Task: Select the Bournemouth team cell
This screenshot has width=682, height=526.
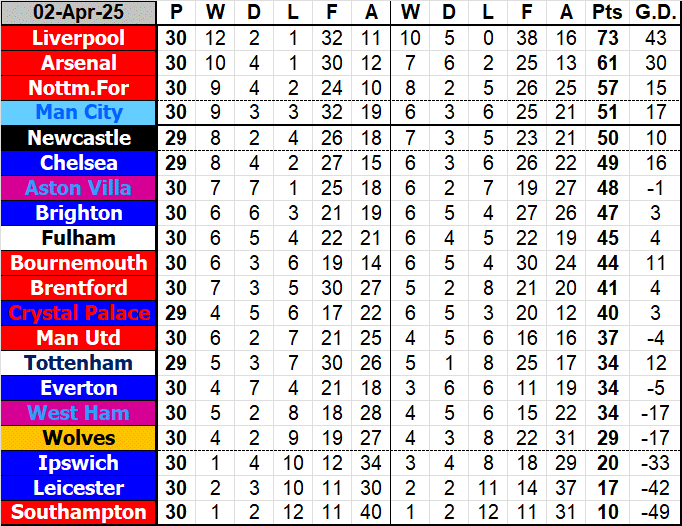Action: (x=79, y=263)
